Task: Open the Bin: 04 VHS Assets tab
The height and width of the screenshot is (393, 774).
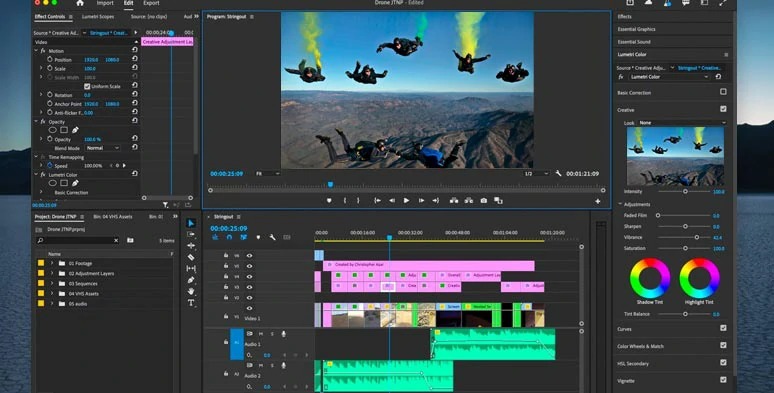Action: [x=113, y=216]
